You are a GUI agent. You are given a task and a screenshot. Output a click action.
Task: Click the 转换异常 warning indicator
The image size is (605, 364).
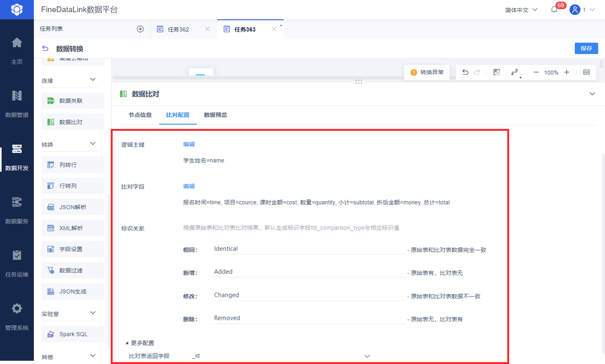[427, 72]
